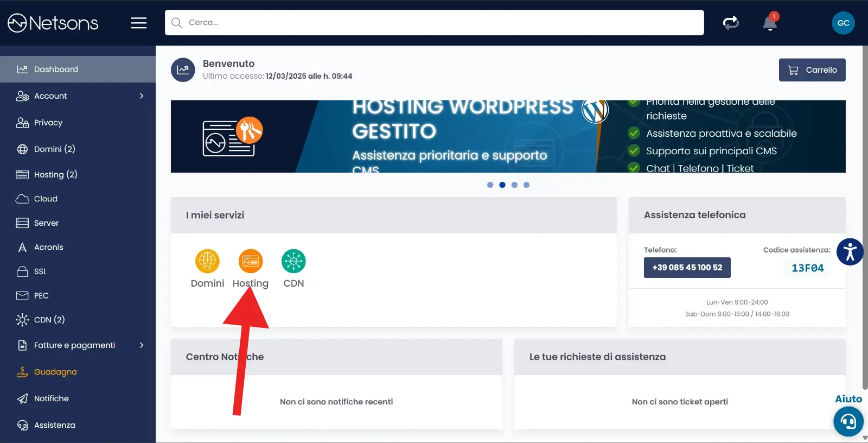Select the first banner carousel dot
The image size is (868, 443).
point(490,185)
